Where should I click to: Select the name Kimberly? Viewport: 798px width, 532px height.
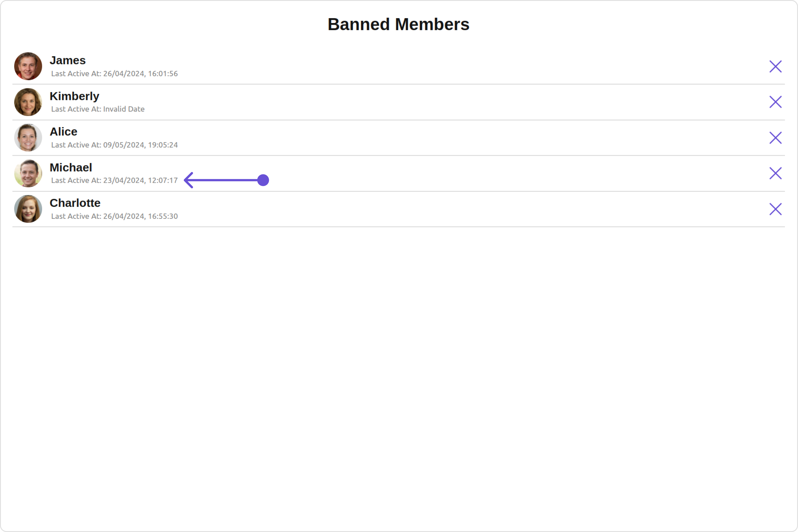(x=74, y=96)
